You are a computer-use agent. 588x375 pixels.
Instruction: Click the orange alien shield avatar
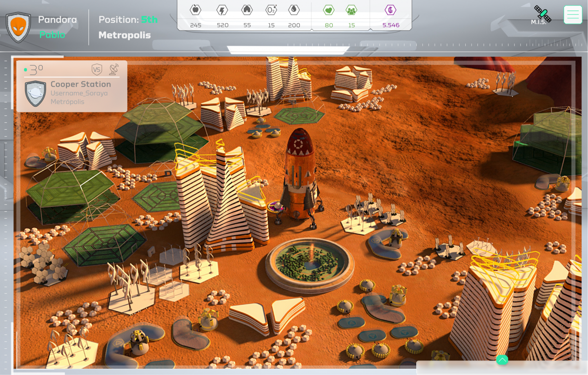[18, 27]
